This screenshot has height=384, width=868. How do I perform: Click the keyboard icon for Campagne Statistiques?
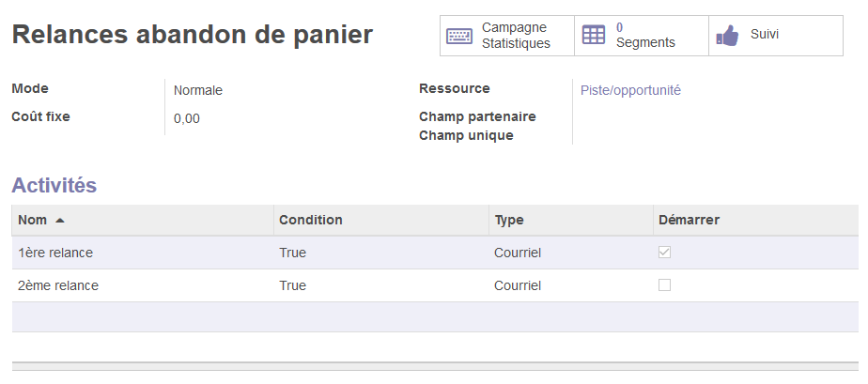pos(459,36)
